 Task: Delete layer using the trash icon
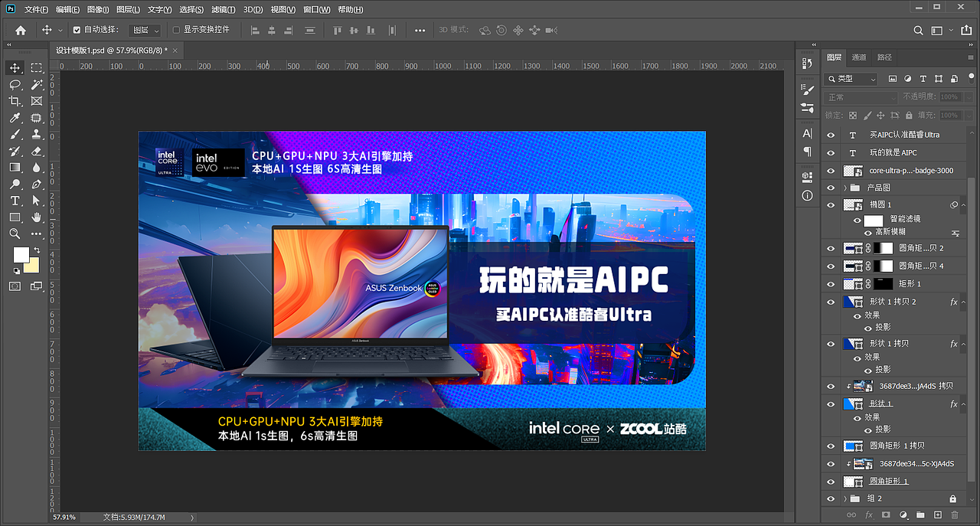pos(954,515)
